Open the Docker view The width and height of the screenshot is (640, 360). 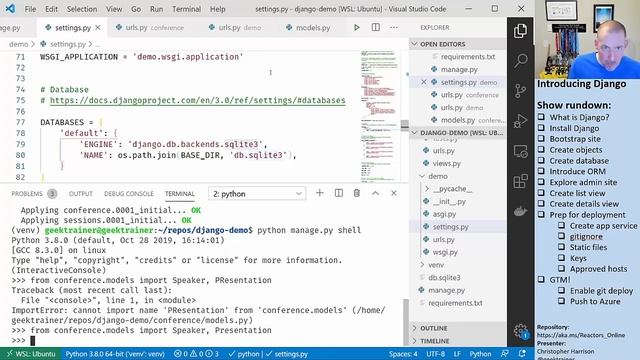[x=520, y=211]
